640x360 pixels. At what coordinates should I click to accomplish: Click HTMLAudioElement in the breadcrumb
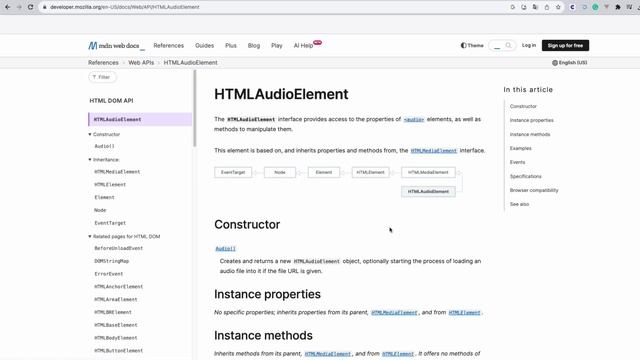click(191, 63)
